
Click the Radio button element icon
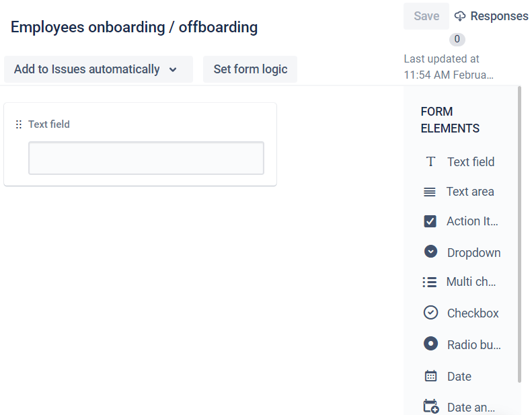[430, 344]
